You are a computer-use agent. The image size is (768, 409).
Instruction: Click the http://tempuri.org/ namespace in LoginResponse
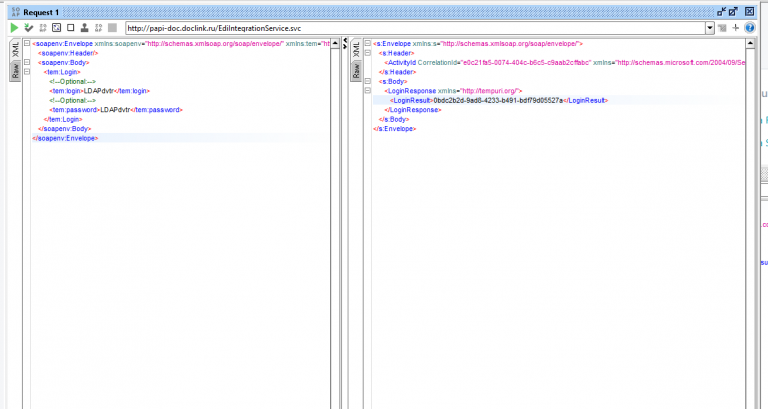489,91
